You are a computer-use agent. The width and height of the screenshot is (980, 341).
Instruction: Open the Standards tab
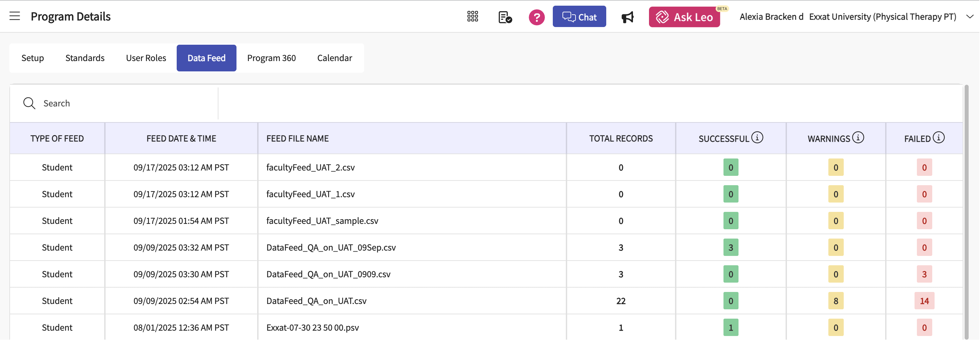click(x=85, y=58)
